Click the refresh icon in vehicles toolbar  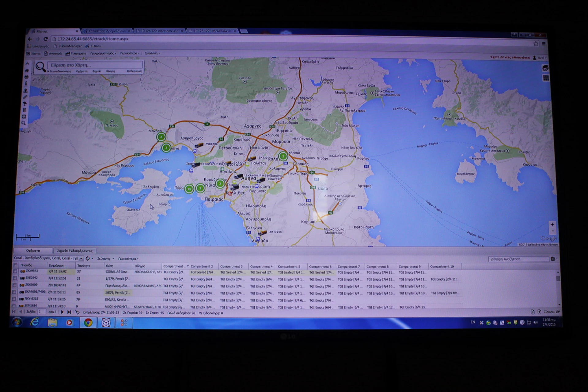tap(88, 258)
